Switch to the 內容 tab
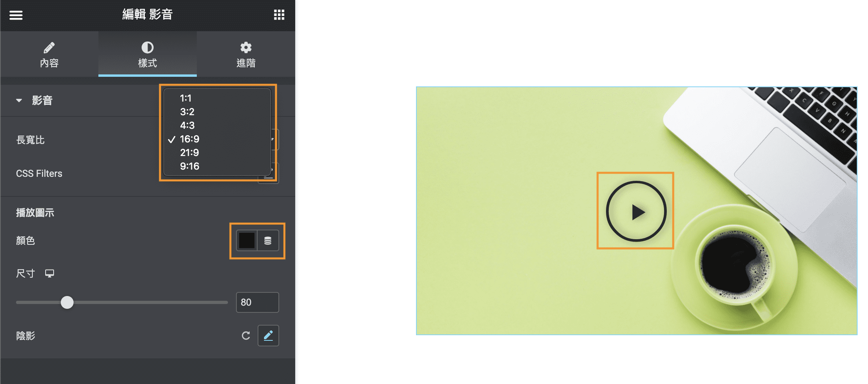Image resolution: width=868 pixels, height=384 pixels. tap(49, 54)
